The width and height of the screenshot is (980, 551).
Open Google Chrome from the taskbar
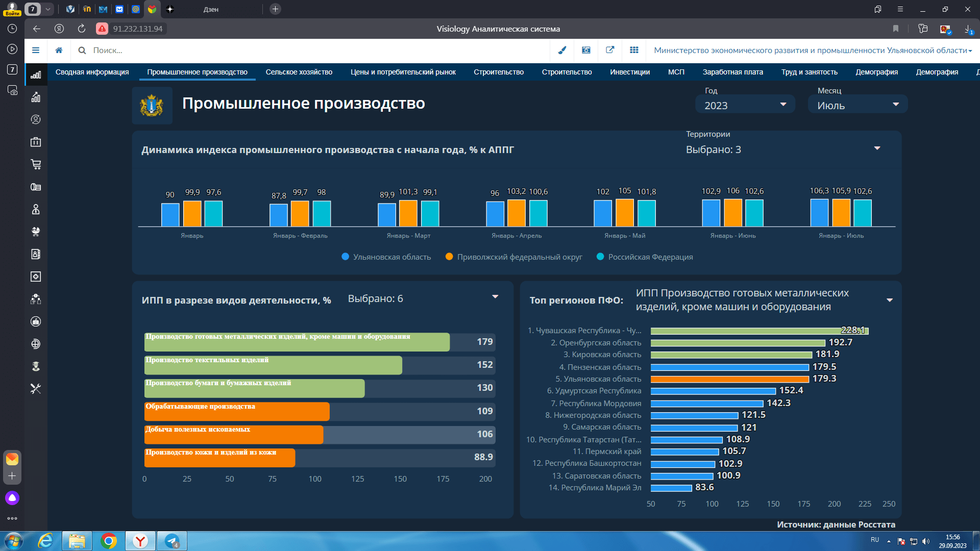109,541
